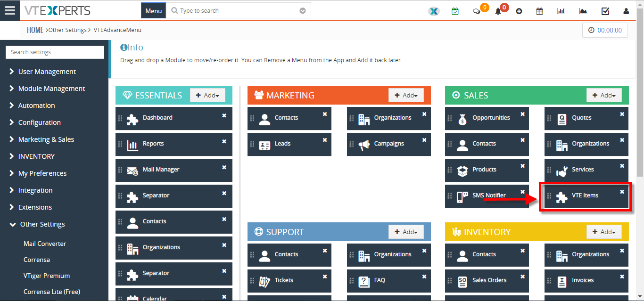Screen dimensions: 644x301
Task: Click the Leads card icon in Marketing
Action: tap(264, 146)
